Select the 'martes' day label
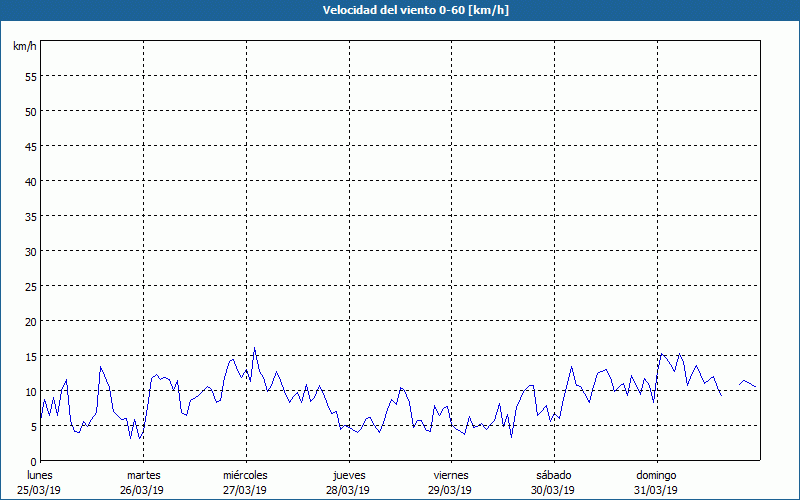This screenshot has width=800, height=500. click(x=144, y=475)
